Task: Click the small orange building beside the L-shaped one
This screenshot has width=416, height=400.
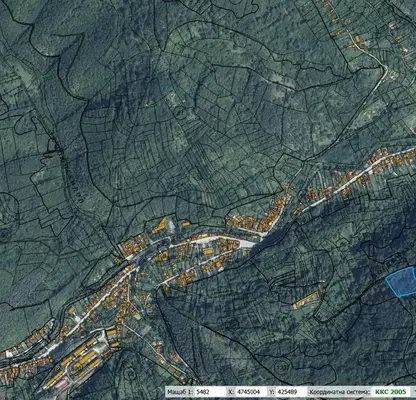Action: (x=186, y=224)
